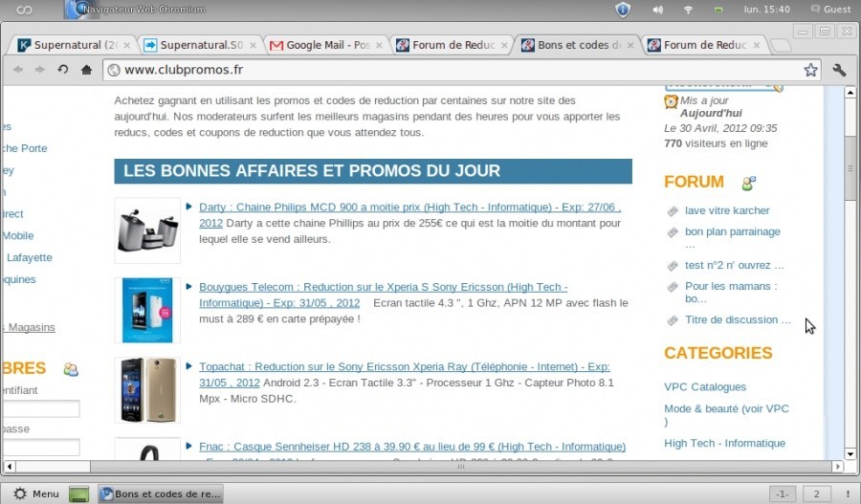The height and width of the screenshot is (504, 861).
Task: Click the Wi-Fi network indicator
Action: 688,10
